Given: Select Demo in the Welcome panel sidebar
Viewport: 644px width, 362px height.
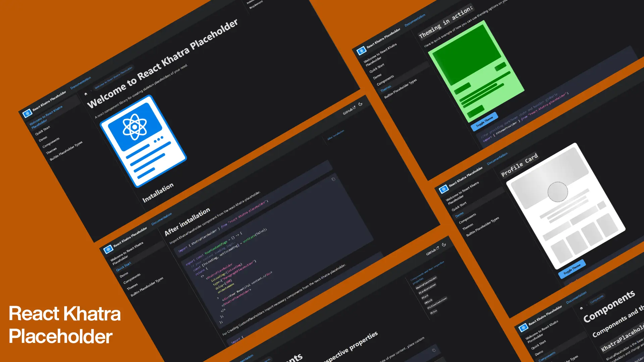Looking at the screenshot, I should 43,138.
